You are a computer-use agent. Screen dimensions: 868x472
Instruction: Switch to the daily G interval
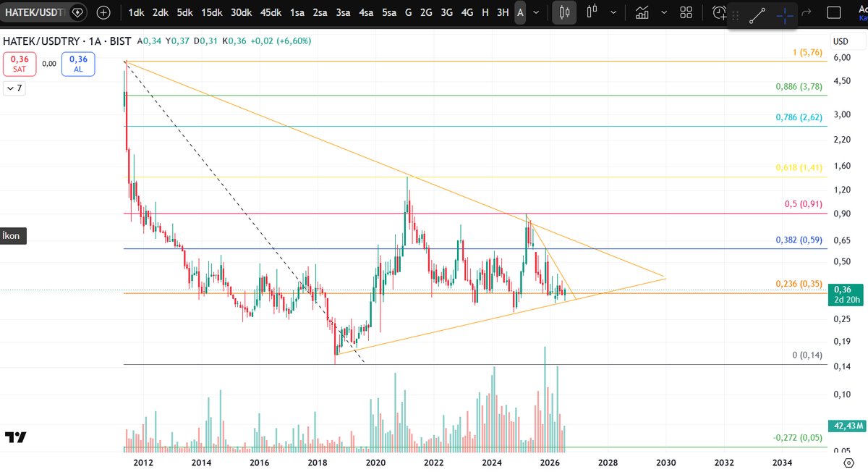409,12
